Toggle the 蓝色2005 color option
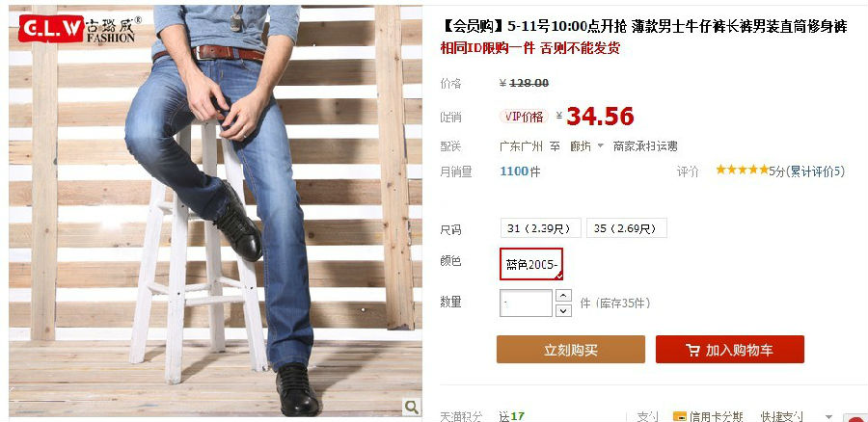The image size is (868, 422). [x=531, y=264]
